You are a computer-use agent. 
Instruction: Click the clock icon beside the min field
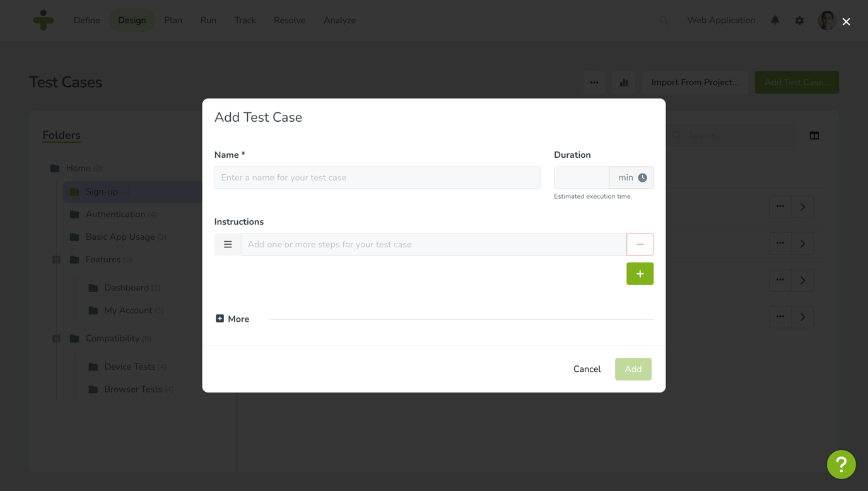(643, 177)
